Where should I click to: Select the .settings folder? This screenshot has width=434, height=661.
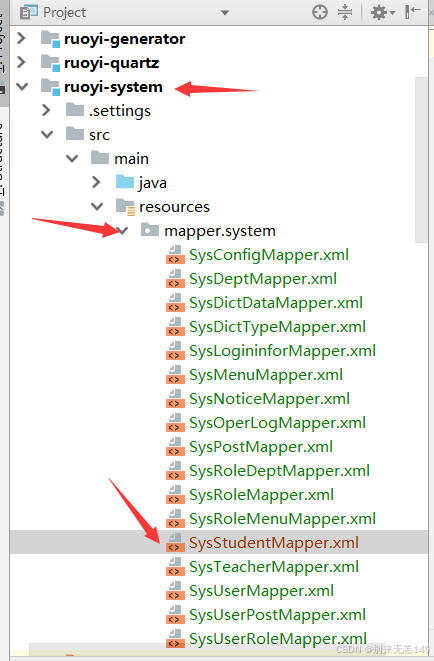click(120, 111)
